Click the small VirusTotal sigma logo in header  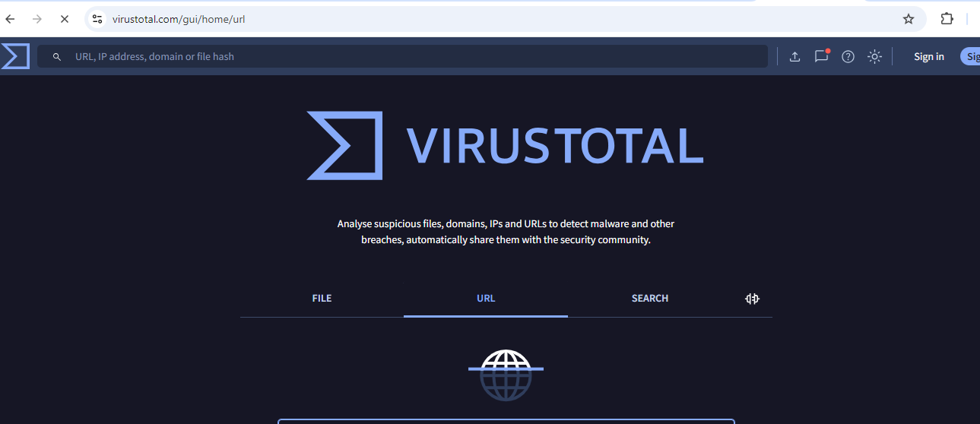coord(15,56)
